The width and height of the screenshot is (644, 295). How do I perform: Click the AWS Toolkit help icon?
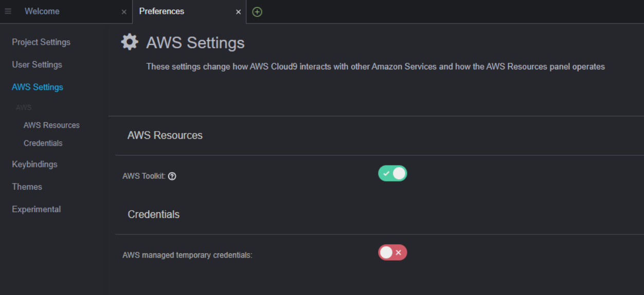pos(172,176)
